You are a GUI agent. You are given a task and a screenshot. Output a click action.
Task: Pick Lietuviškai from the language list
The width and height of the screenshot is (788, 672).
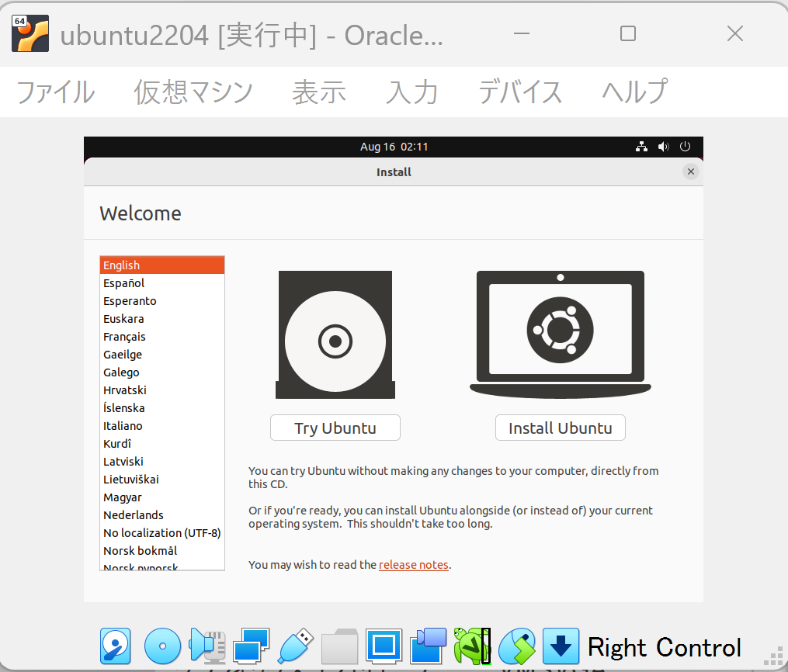[162, 479]
